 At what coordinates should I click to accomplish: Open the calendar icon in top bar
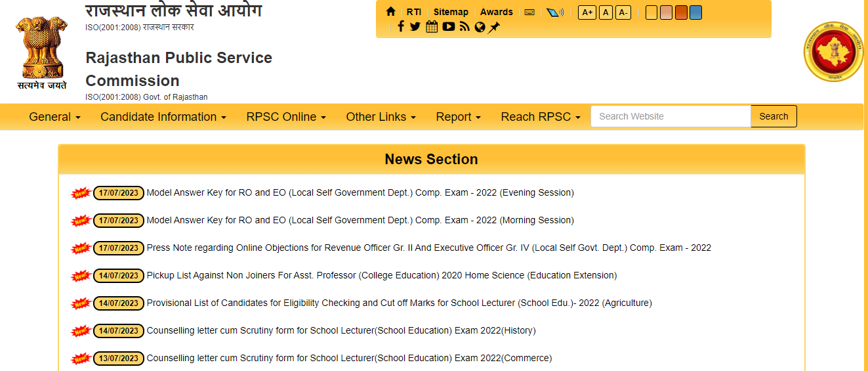point(432,27)
